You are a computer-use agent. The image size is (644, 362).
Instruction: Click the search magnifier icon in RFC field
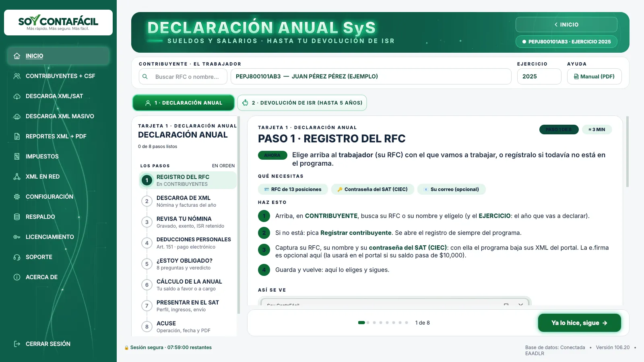pyautogui.click(x=145, y=76)
